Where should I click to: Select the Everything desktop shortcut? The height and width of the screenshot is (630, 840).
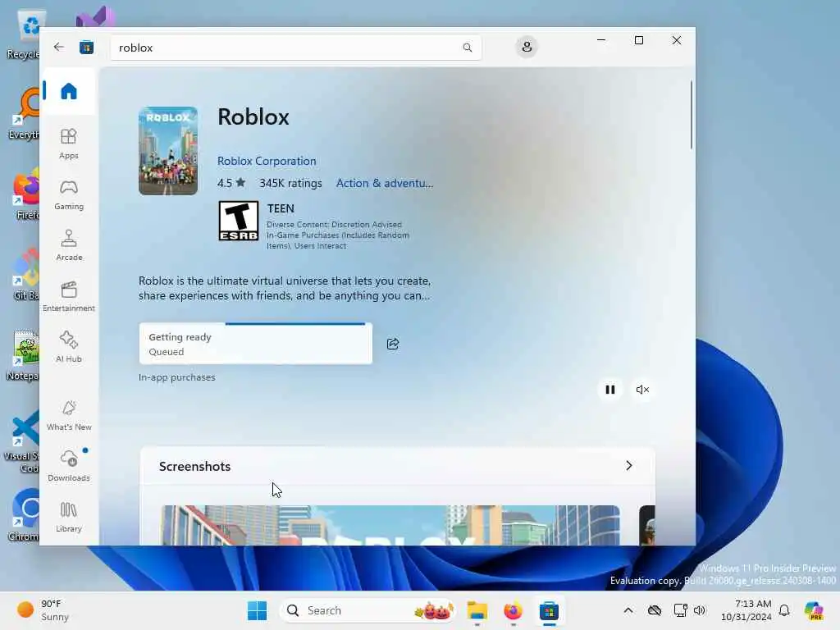25,114
